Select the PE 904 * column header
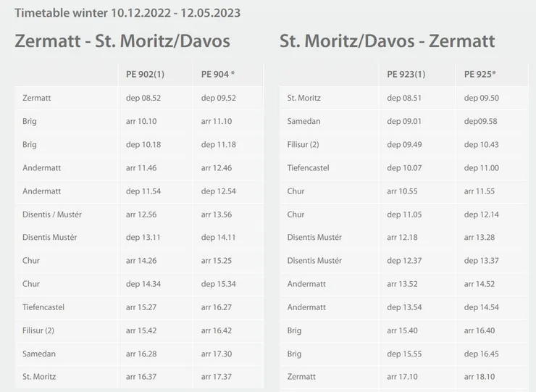Viewport: 536px width, 392px height. [218, 74]
